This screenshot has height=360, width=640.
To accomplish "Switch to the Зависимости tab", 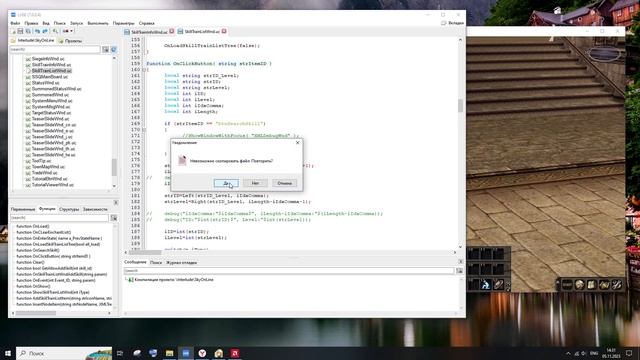I will point(95,209).
